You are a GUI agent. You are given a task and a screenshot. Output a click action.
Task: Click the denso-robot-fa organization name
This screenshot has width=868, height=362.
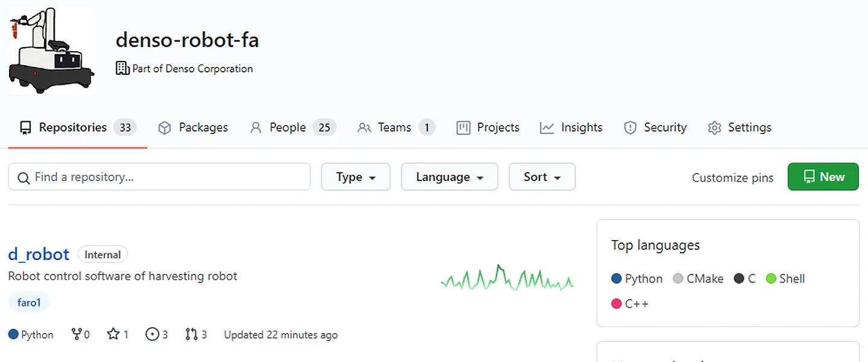(187, 40)
